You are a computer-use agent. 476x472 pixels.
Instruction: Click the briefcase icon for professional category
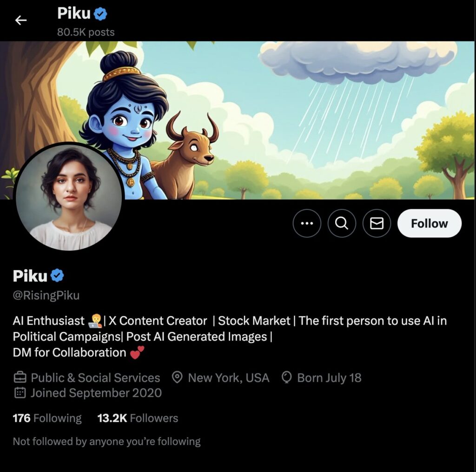point(20,378)
